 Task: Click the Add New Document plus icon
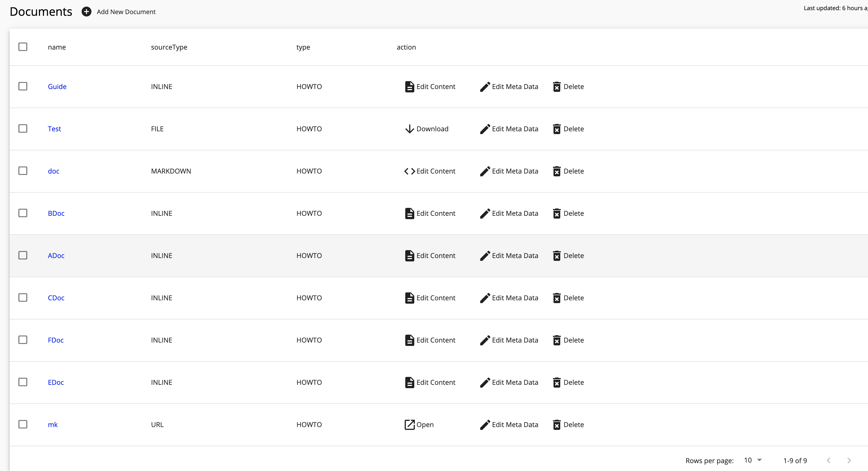pyautogui.click(x=87, y=12)
